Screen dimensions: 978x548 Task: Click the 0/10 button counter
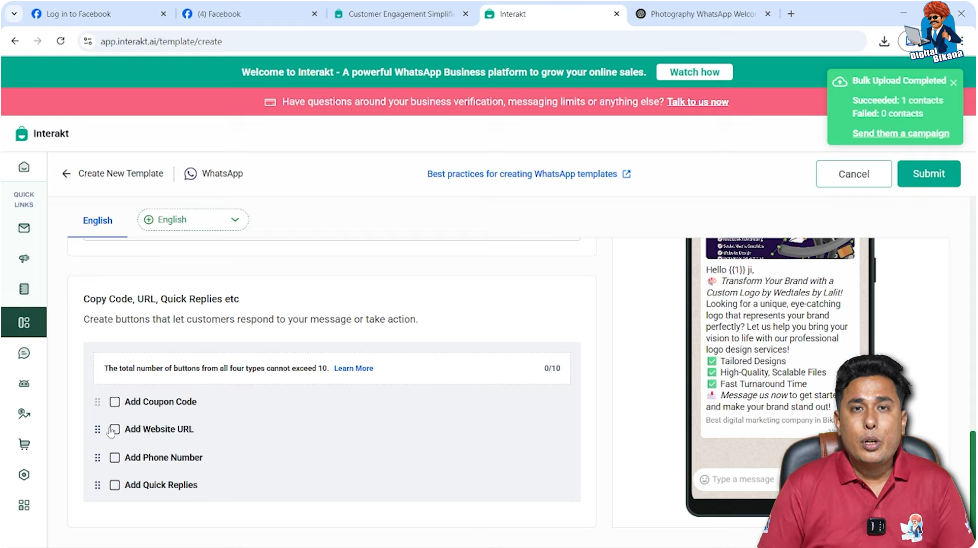pyautogui.click(x=552, y=368)
